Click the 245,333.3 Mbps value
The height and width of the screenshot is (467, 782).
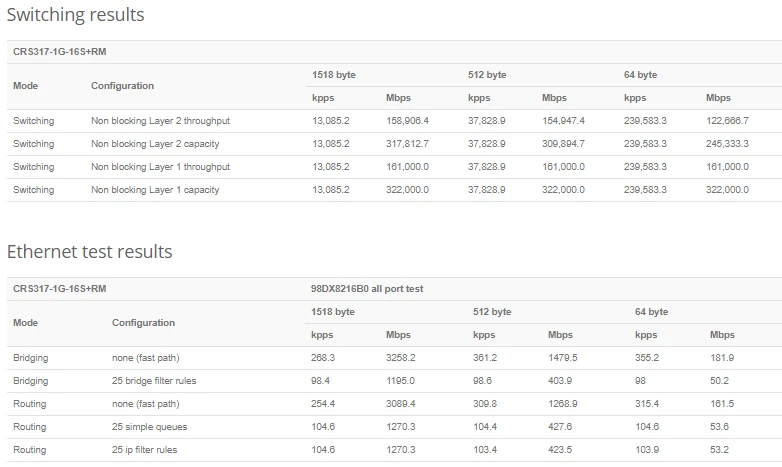click(x=727, y=144)
